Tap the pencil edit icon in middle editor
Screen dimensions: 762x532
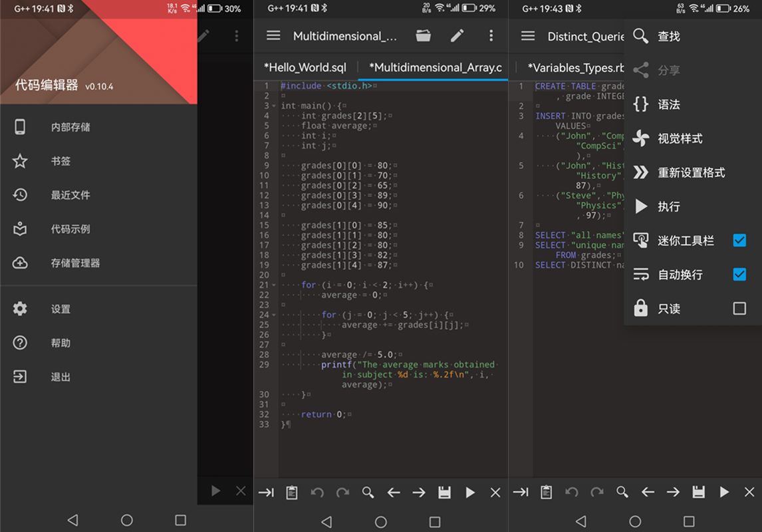(x=457, y=36)
